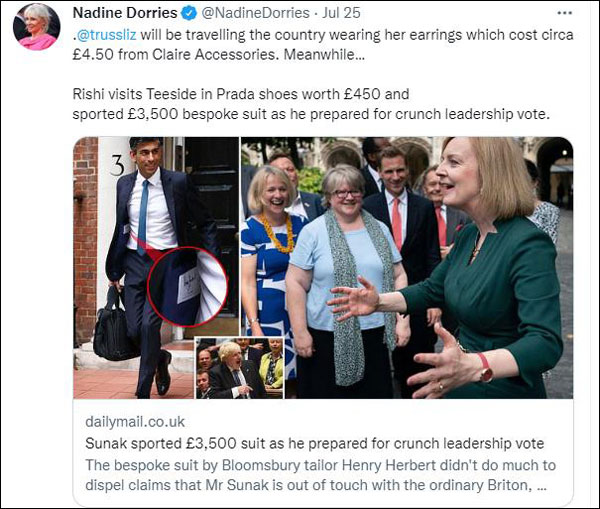The width and height of the screenshot is (600, 509).
Task: Click the Nadine Dorries display name
Action: pyautogui.click(x=125, y=14)
